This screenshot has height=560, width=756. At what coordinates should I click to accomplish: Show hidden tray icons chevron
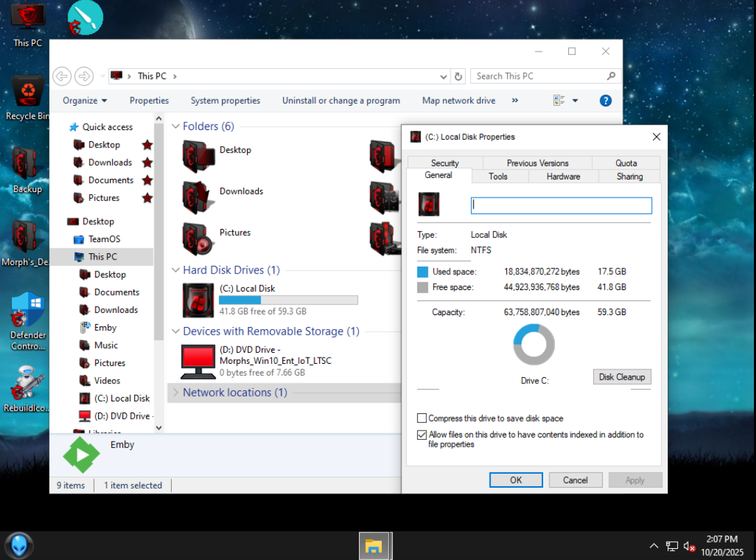pos(654,546)
